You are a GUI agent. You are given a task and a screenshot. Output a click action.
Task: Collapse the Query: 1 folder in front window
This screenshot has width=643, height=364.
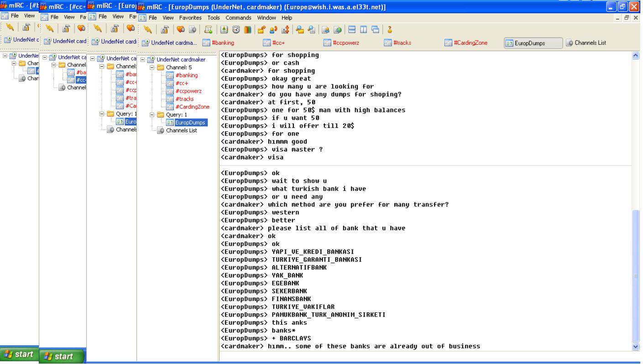[x=151, y=114]
